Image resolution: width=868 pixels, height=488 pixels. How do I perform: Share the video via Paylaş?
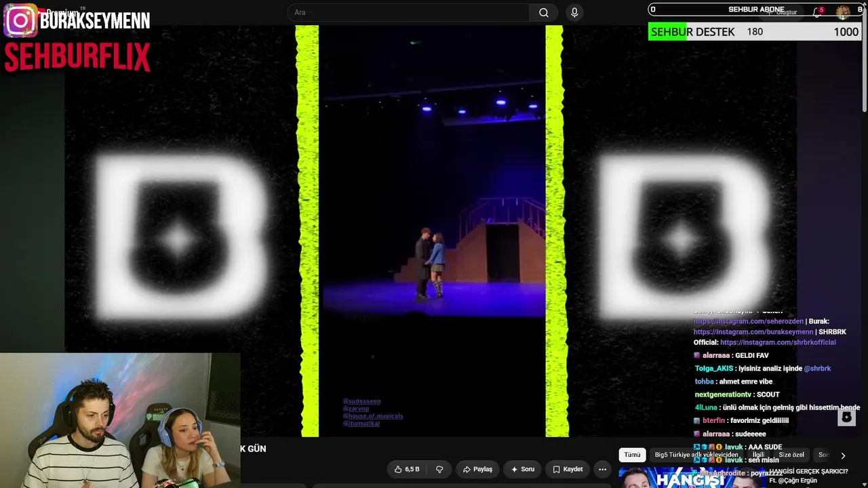click(477, 469)
